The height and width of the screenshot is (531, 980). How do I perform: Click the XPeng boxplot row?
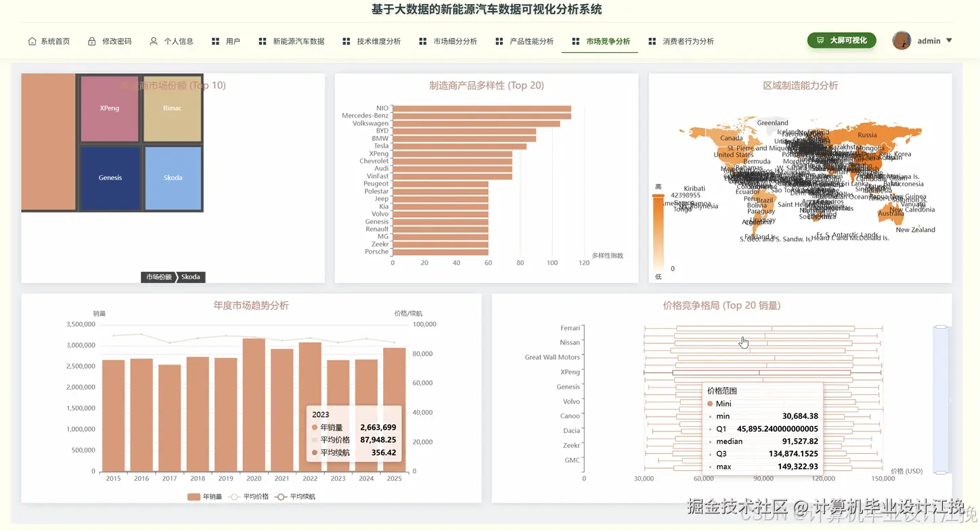[763, 372]
